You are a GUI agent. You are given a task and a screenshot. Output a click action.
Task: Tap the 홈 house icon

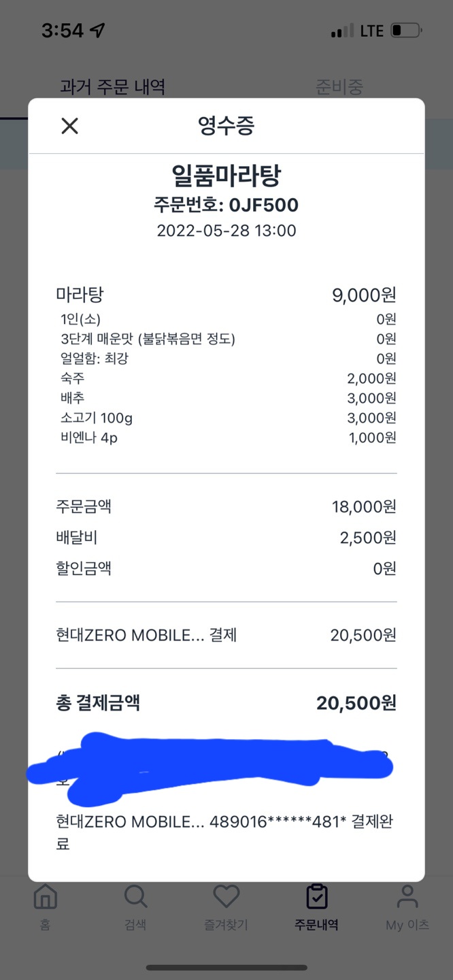pos(45,897)
